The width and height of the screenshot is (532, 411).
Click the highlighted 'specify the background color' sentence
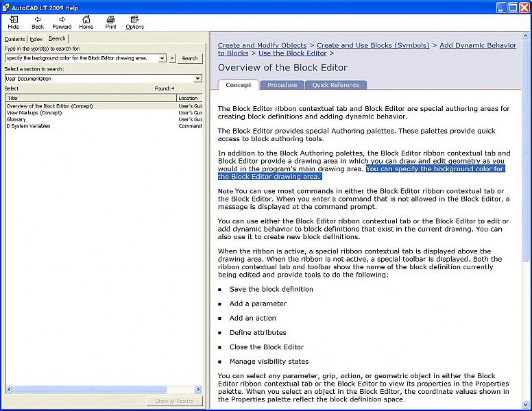pyautogui.click(x=435, y=169)
